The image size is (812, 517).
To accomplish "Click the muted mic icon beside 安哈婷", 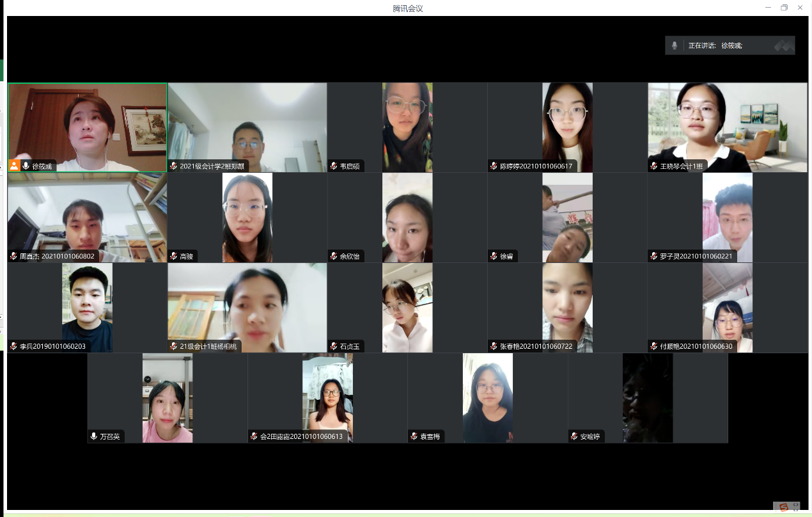I will tap(574, 437).
